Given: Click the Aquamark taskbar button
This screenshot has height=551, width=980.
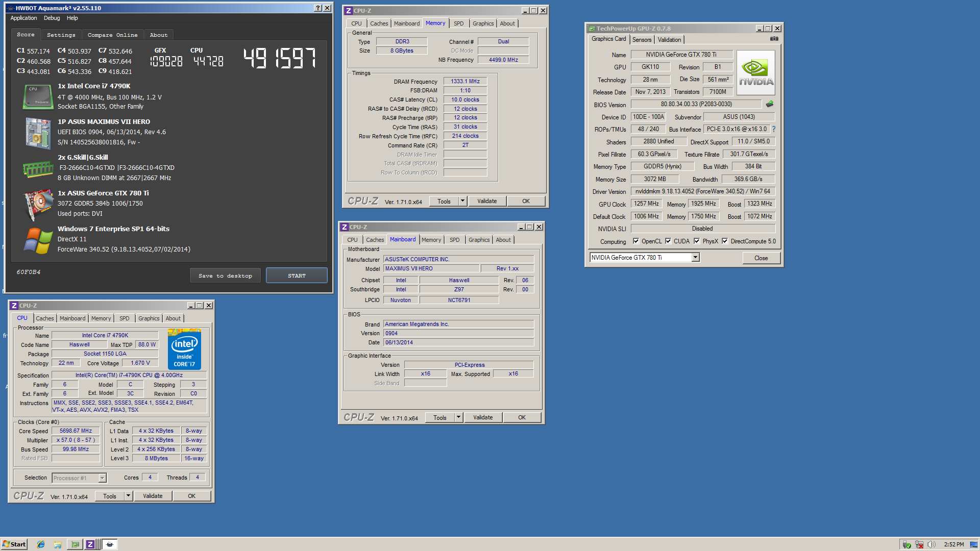Looking at the screenshot, I should tap(110, 544).
